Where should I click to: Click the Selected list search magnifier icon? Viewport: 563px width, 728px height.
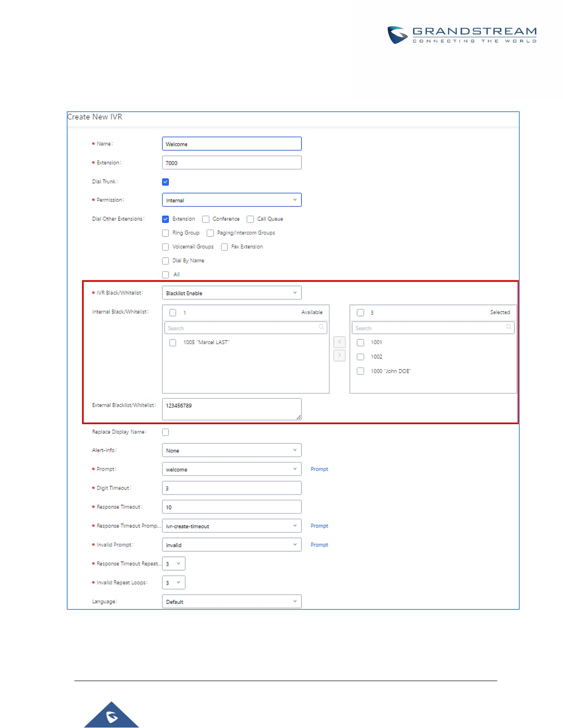click(509, 327)
